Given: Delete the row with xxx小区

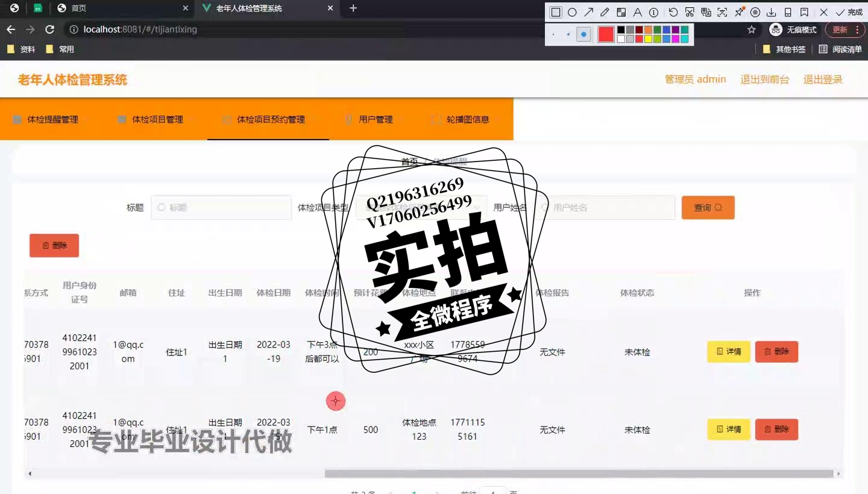Looking at the screenshot, I should pyautogui.click(x=776, y=352).
